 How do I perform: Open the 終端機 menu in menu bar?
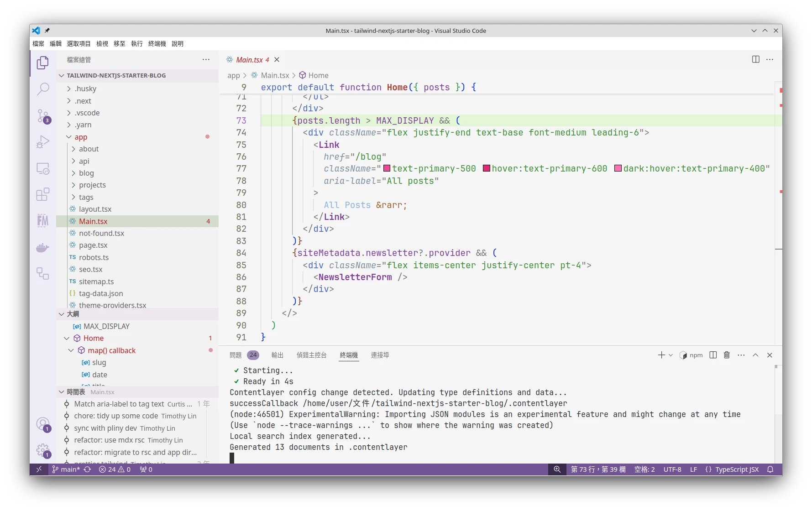[x=157, y=44]
